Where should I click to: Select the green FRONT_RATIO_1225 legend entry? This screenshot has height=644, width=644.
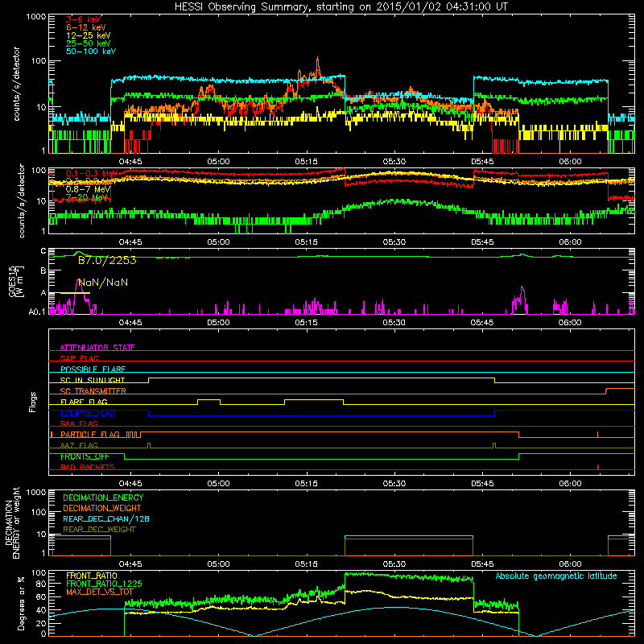(104, 584)
